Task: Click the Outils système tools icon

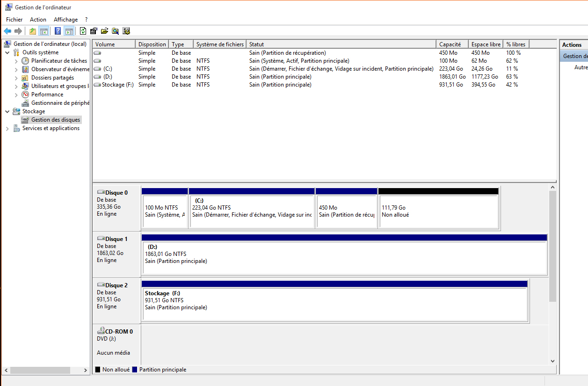Action: coord(16,52)
